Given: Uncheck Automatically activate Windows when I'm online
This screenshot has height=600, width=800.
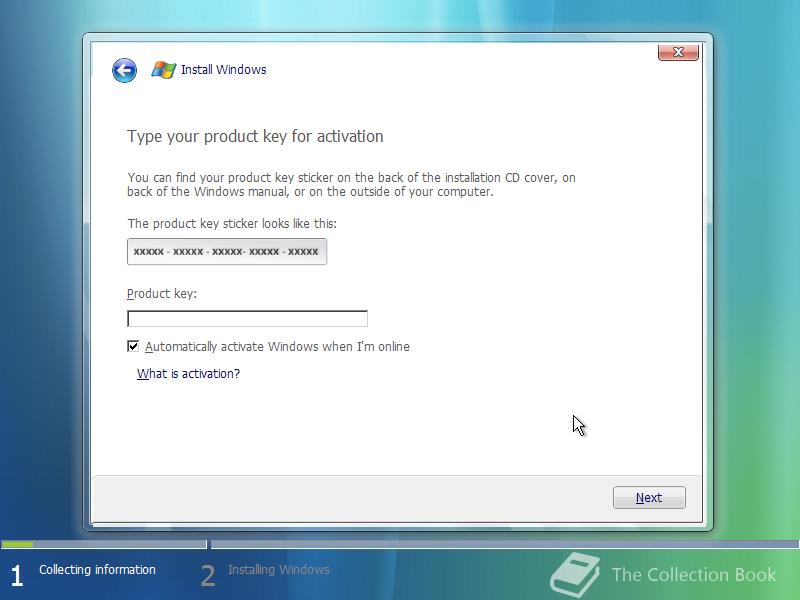Looking at the screenshot, I should point(133,346).
